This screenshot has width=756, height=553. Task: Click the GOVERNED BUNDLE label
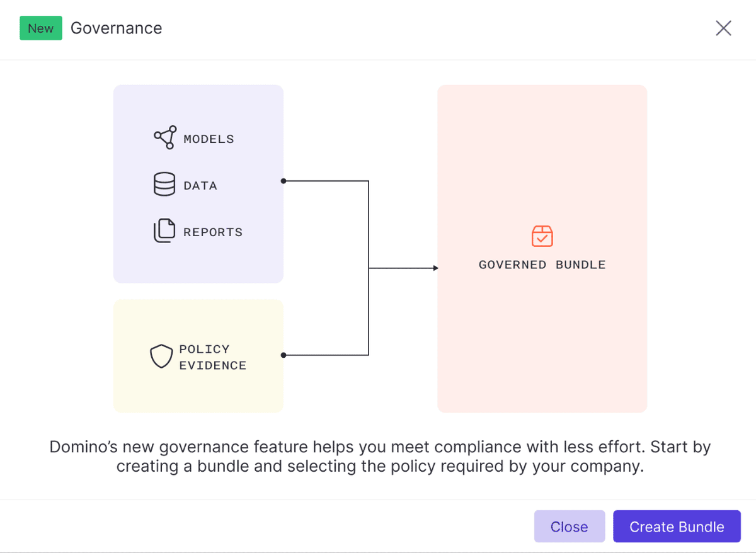(542, 265)
